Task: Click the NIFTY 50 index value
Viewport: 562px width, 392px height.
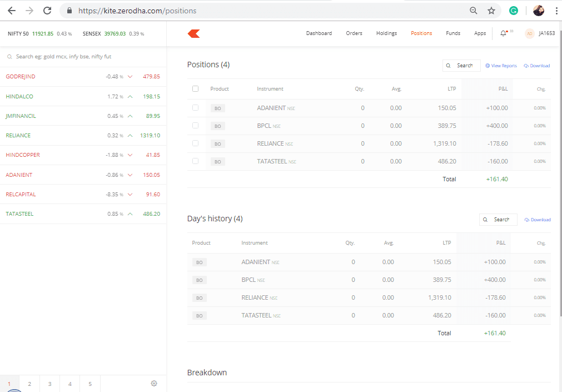Action: tap(43, 34)
